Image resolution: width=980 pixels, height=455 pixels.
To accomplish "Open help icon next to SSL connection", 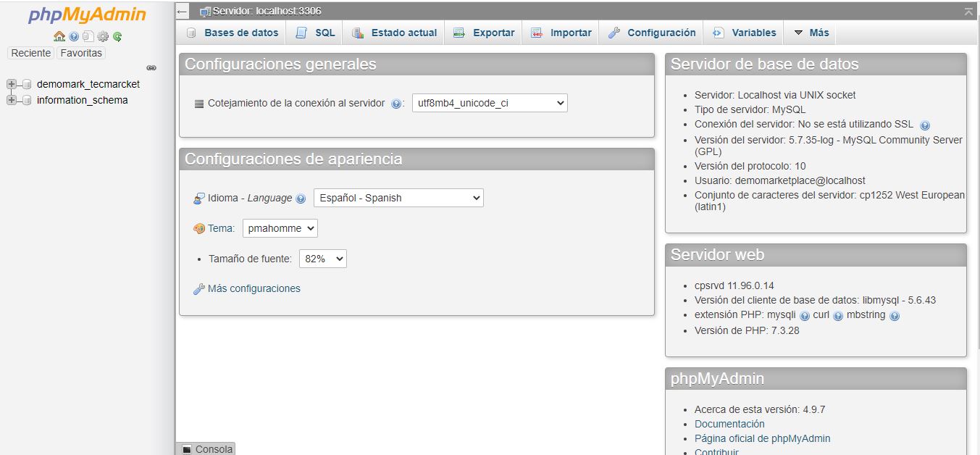I will 925,125.
